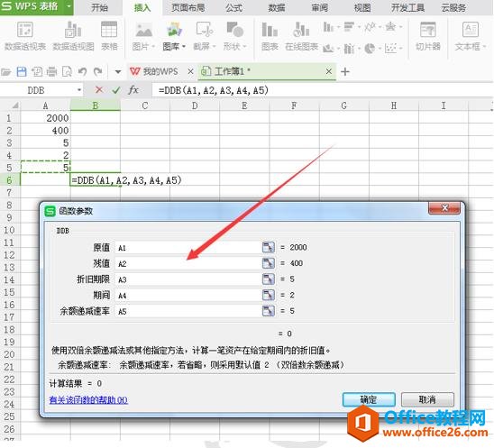Switch to the 审阅 ribbon tab
The width and height of the screenshot is (494, 448).
click(x=319, y=7)
